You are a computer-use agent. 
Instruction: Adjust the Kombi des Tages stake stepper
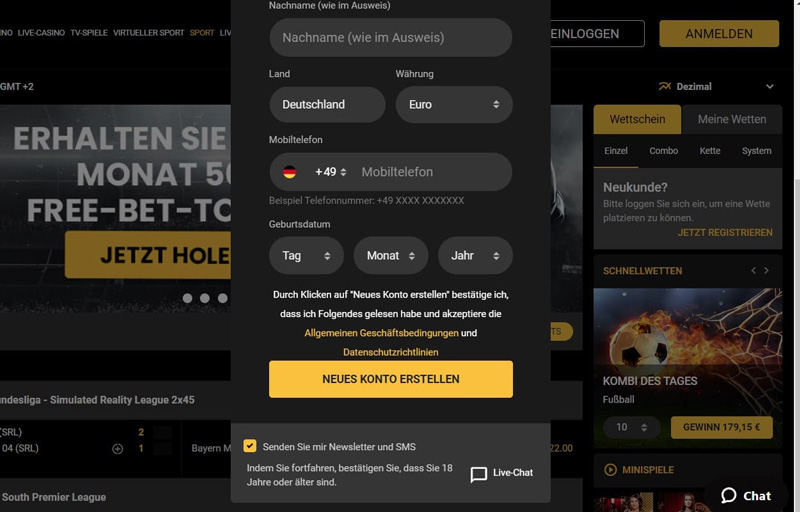click(x=632, y=427)
